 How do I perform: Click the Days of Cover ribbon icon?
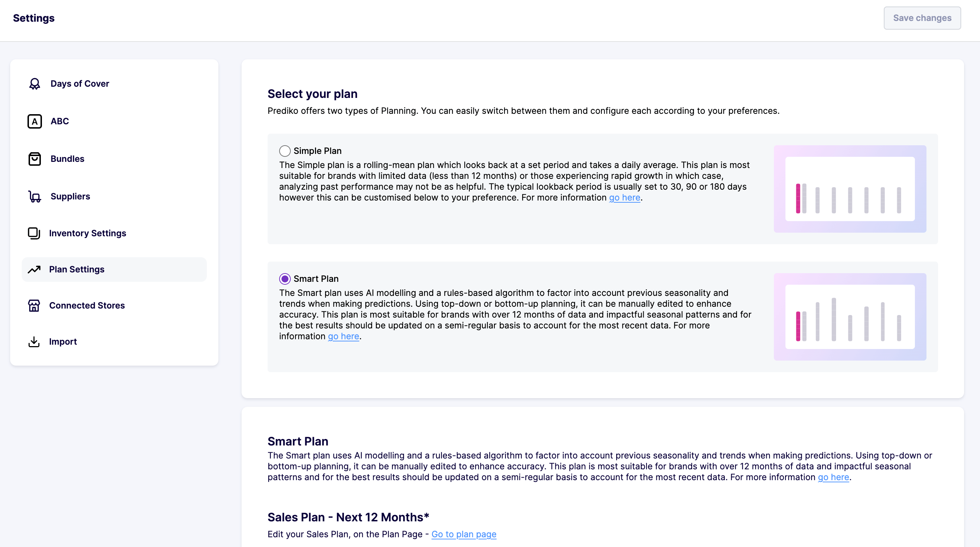click(x=35, y=83)
